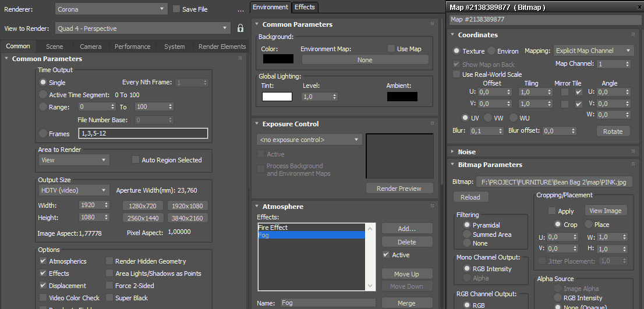Click the lock icon beside View to Render
The width and height of the screenshot is (644, 309).
click(240, 28)
